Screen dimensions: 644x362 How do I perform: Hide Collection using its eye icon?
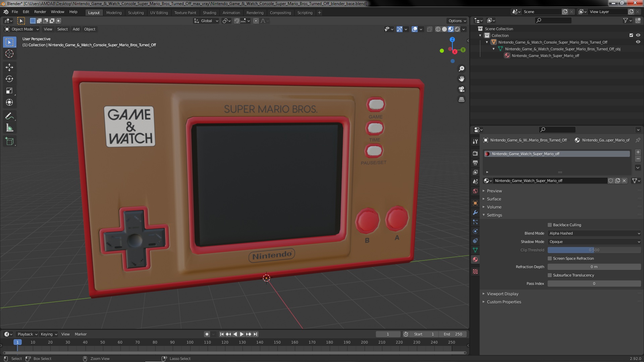point(638,35)
